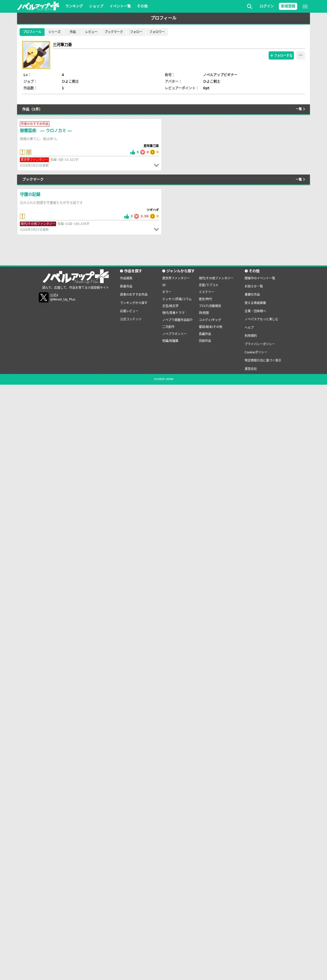
Task: Open the official X icon in footer
Action: (44, 297)
